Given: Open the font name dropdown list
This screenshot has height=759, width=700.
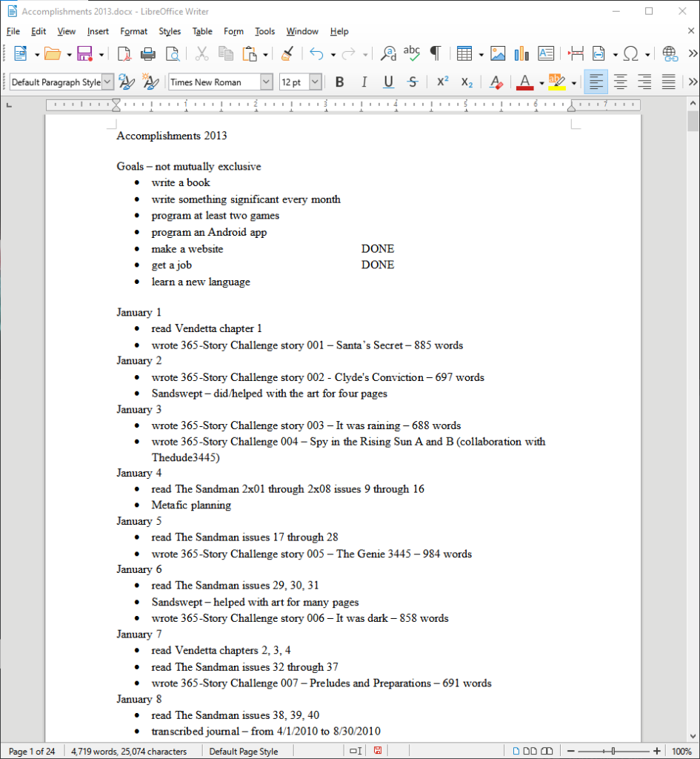Looking at the screenshot, I should click(266, 82).
